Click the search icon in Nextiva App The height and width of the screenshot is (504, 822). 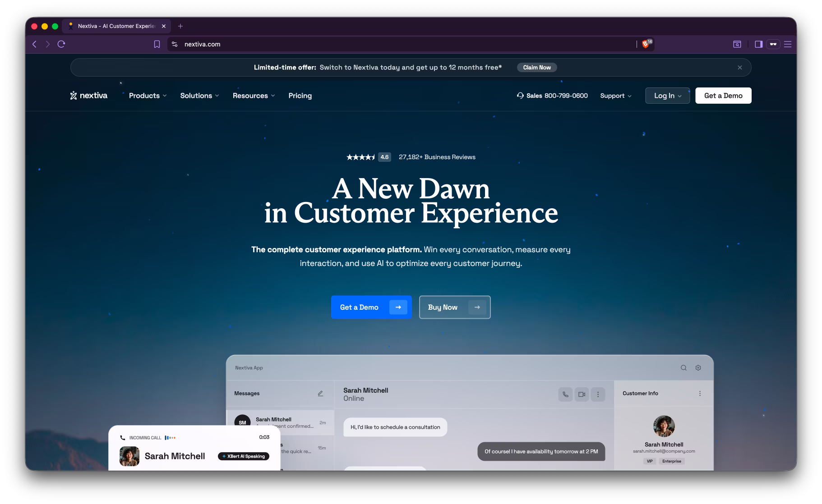point(683,368)
